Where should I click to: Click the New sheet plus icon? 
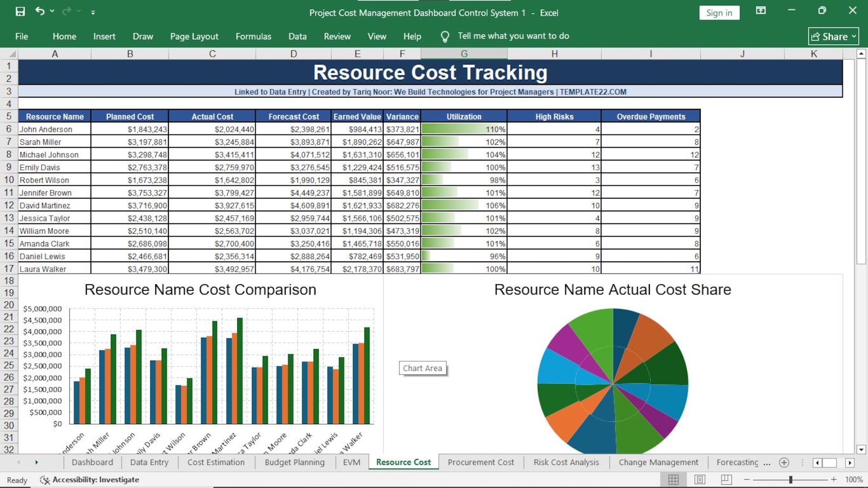784,462
